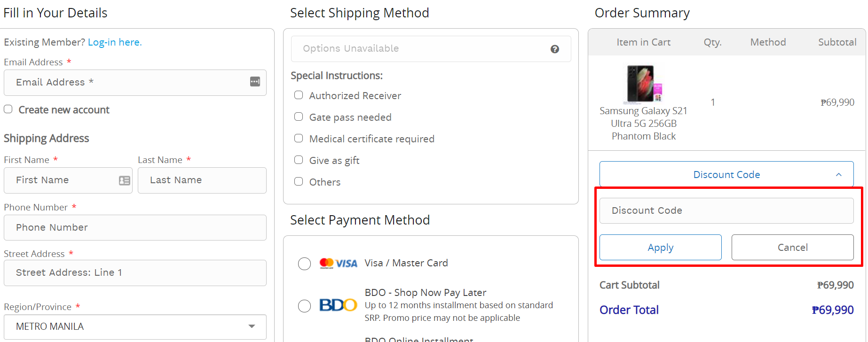Image resolution: width=868 pixels, height=342 pixels.
Task: Open the Samsung Galaxy S21 Ultra product thumbnail
Action: 644,84
